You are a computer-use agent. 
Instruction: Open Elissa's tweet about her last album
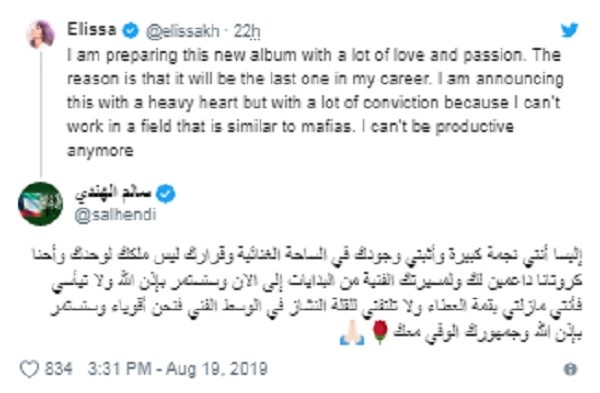tap(315, 103)
